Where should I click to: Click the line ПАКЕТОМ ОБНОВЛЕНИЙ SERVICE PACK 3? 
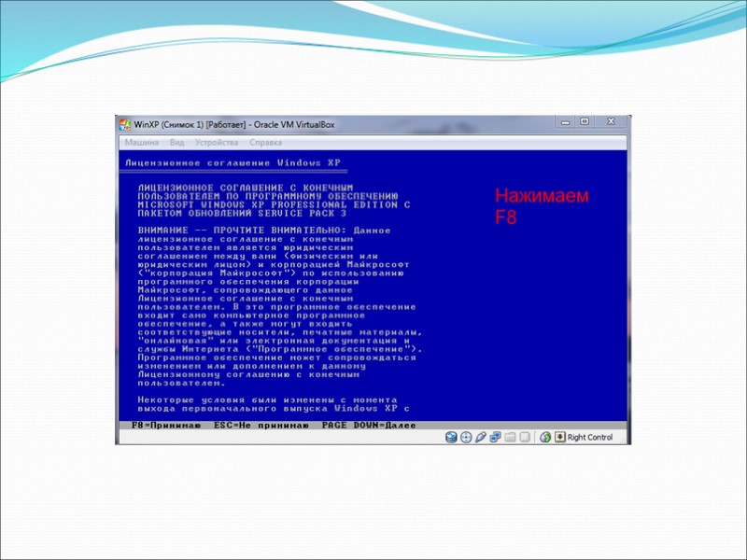[x=242, y=214]
